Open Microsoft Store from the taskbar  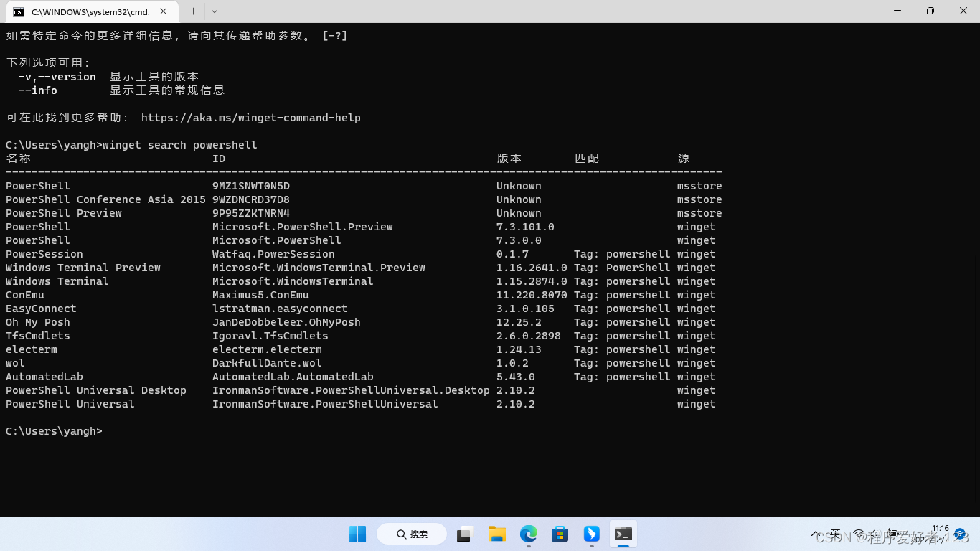coord(560,534)
